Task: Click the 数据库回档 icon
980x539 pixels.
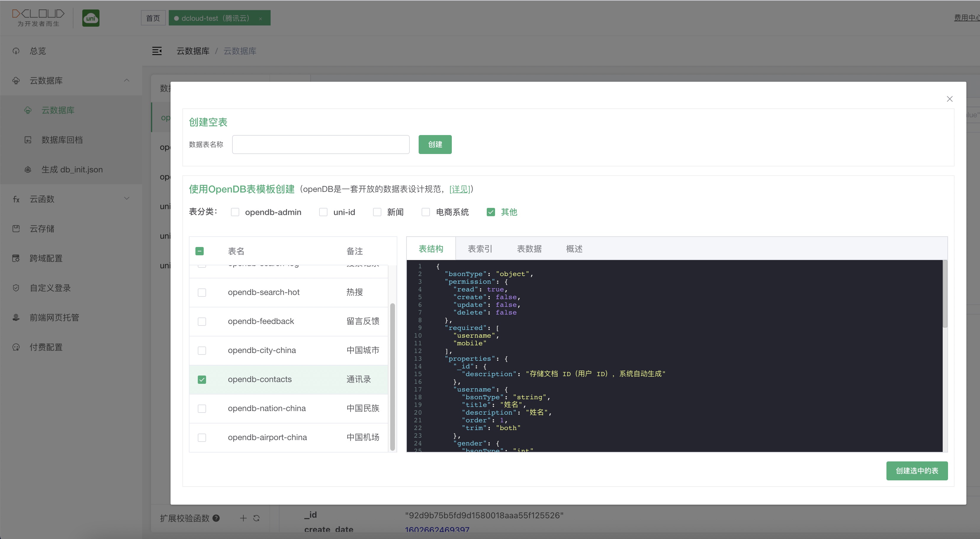Action: [x=28, y=140]
